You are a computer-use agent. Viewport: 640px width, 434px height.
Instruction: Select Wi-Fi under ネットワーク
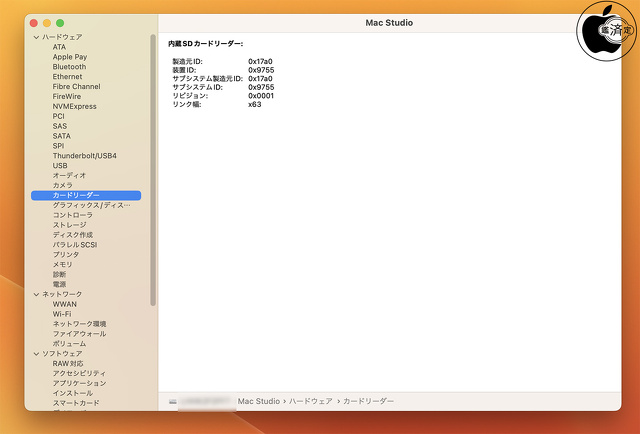point(62,314)
